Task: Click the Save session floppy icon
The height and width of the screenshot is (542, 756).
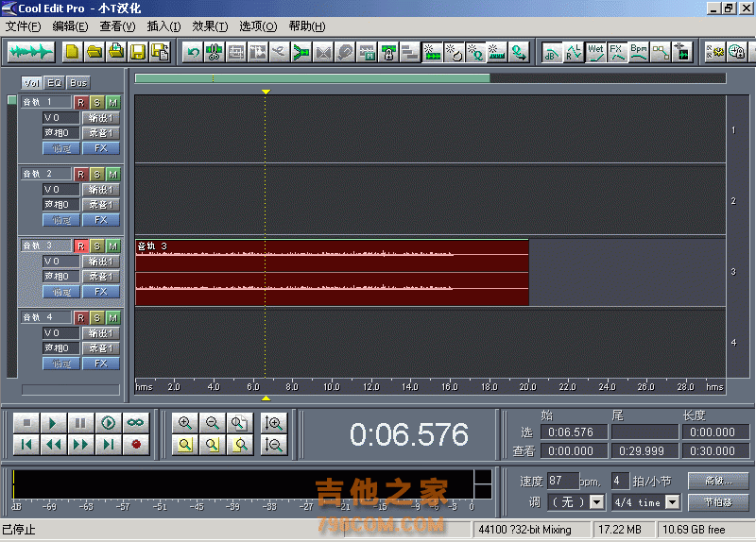Action: coord(138,52)
